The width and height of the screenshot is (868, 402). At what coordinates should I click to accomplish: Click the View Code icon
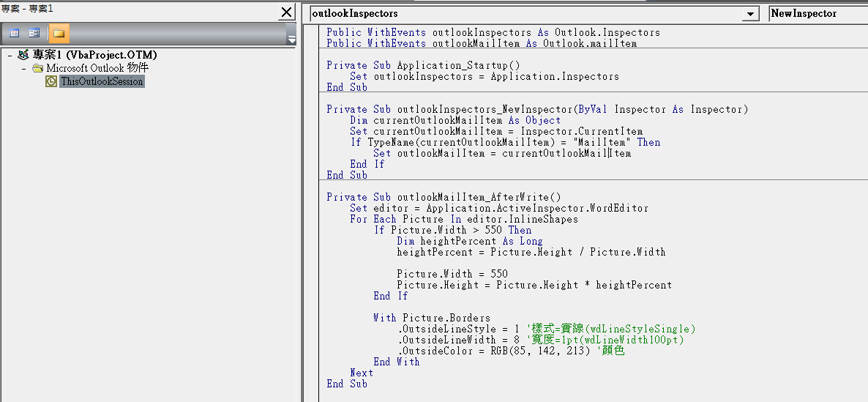click(x=14, y=33)
